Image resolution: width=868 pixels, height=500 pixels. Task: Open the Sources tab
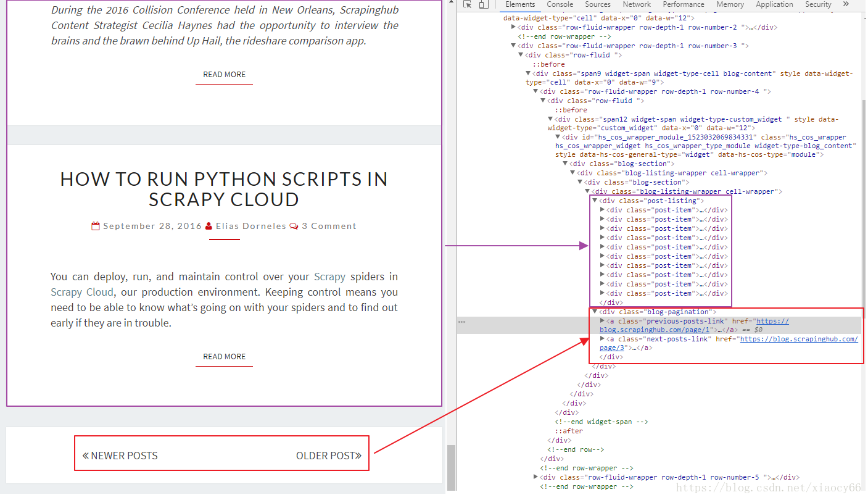pos(598,4)
